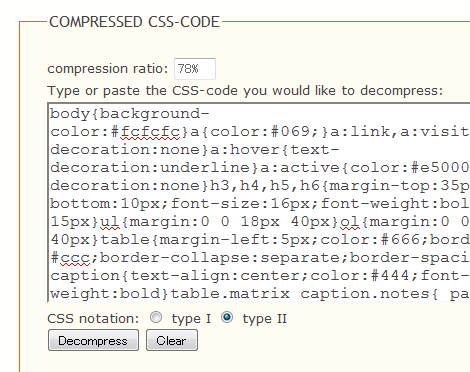470x372 pixels.
Task: Click 'a:hover{text-' in the CSS code
Action: (275, 150)
